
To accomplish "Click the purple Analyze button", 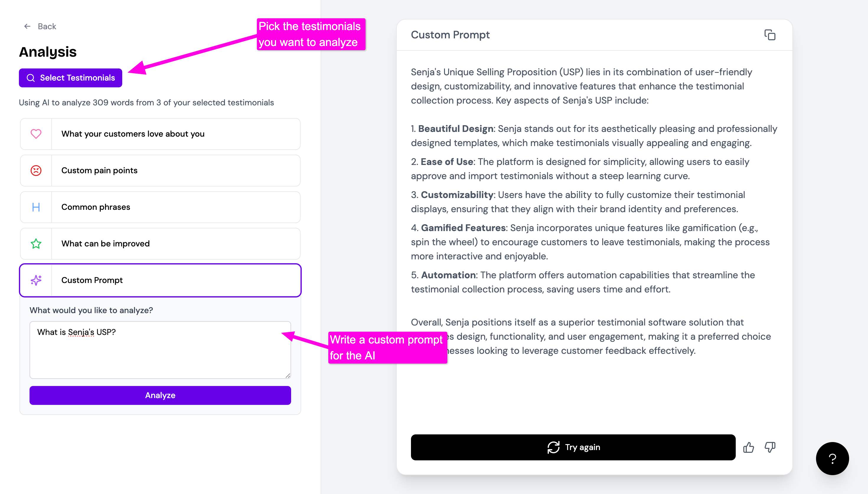I will 160,395.
